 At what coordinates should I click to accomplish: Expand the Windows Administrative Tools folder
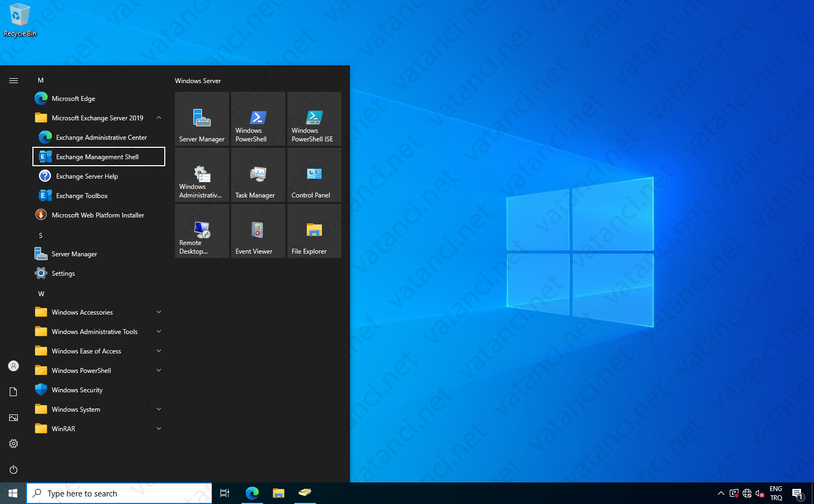click(99, 331)
